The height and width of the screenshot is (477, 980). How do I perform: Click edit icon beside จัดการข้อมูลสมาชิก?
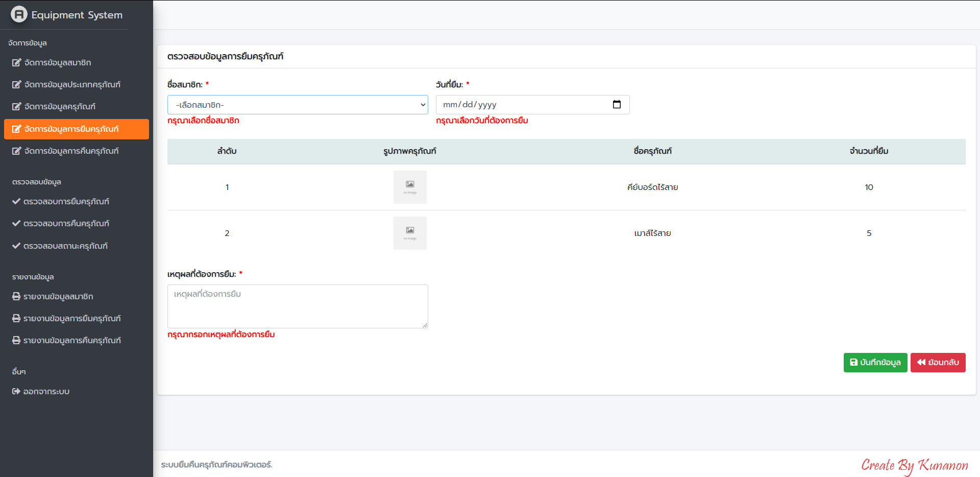17,63
